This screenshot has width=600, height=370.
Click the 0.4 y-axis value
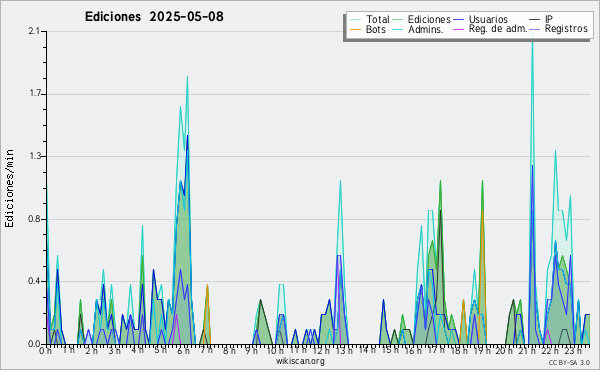(x=34, y=281)
